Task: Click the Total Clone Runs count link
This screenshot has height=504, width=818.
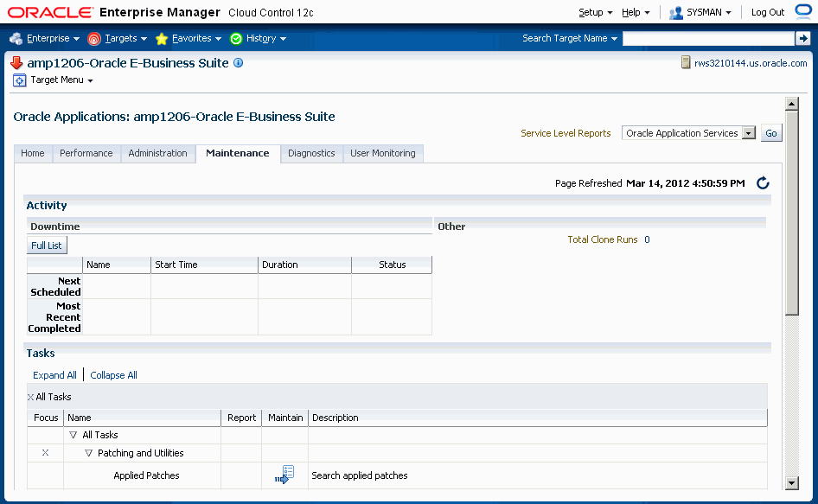Action: tap(647, 239)
